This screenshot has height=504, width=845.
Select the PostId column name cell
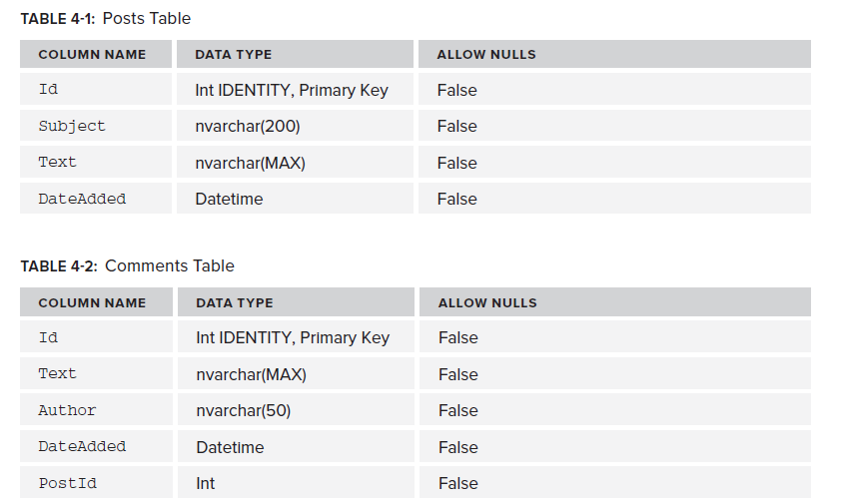[67, 483]
